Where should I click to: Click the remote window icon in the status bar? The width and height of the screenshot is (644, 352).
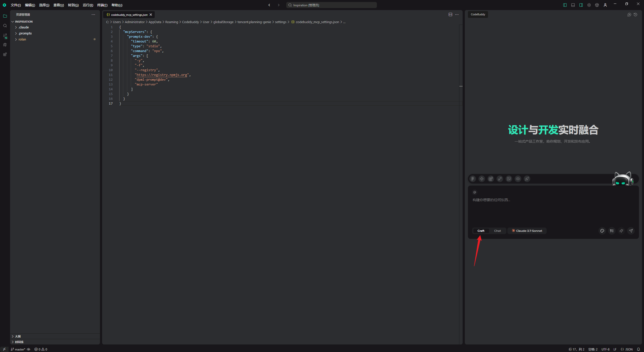pyautogui.click(x=4, y=349)
